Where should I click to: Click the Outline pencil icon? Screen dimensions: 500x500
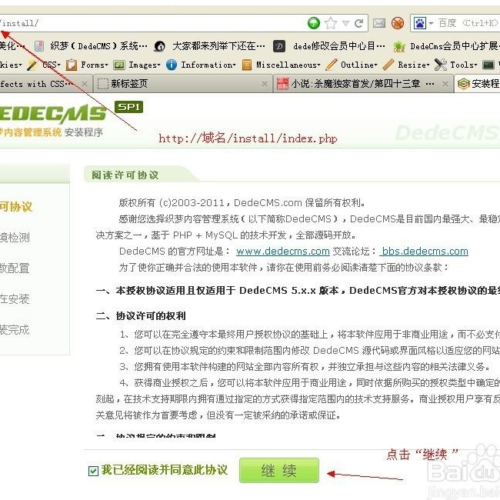[x=331, y=65]
